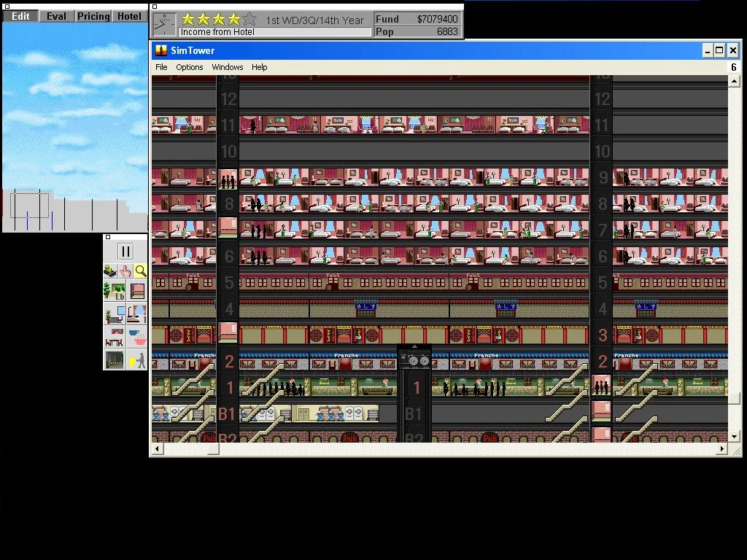The height and width of the screenshot is (560, 747).
Task: Click the SimTower title bar icon
Action: click(161, 50)
